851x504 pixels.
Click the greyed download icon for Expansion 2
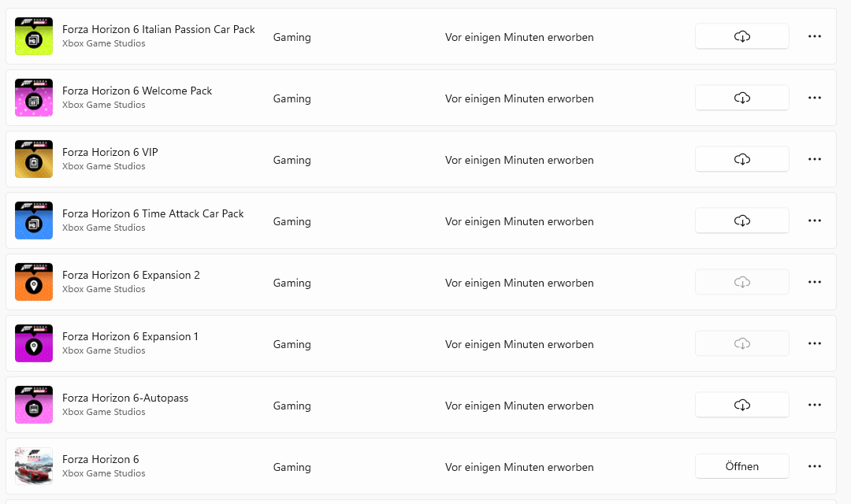(741, 282)
